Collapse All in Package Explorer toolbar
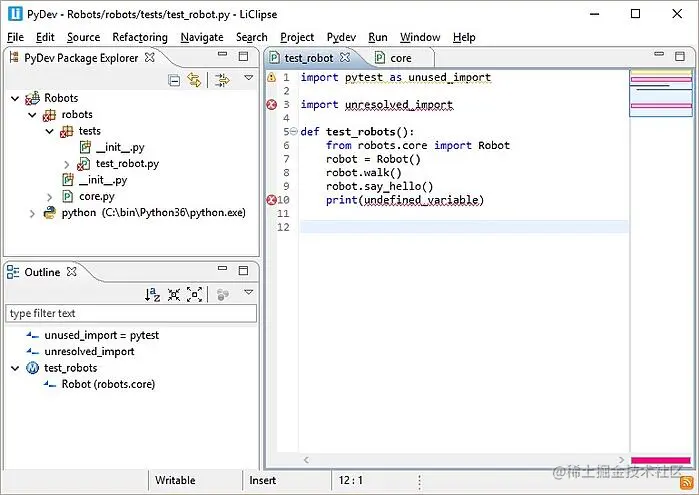 pyautogui.click(x=174, y=81)
